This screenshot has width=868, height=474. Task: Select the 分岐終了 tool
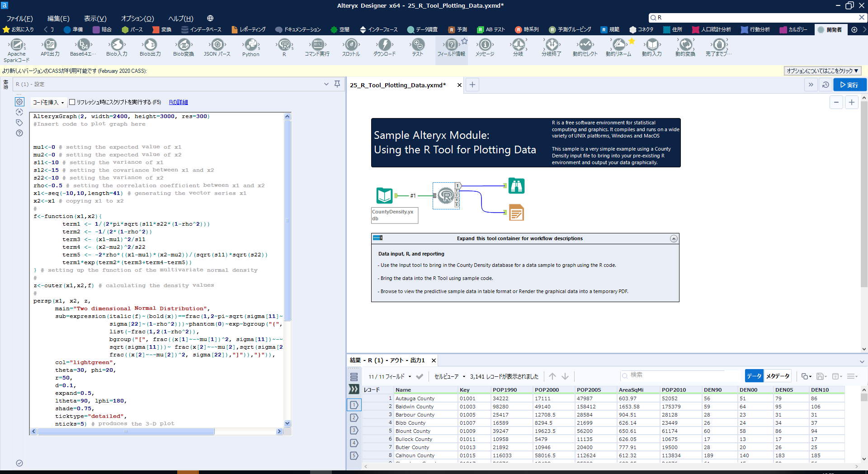pos(552,47)
